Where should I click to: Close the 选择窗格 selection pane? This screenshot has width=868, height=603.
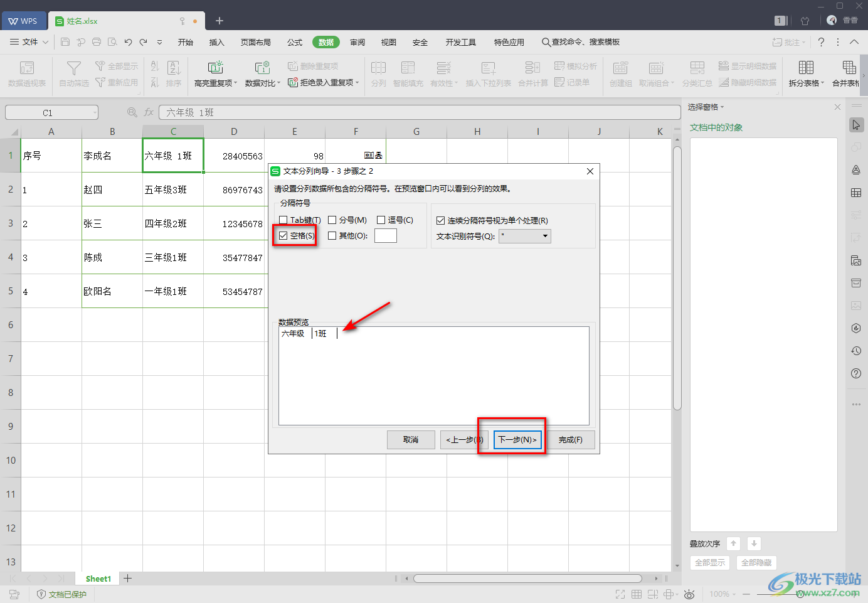coord(837,107)
